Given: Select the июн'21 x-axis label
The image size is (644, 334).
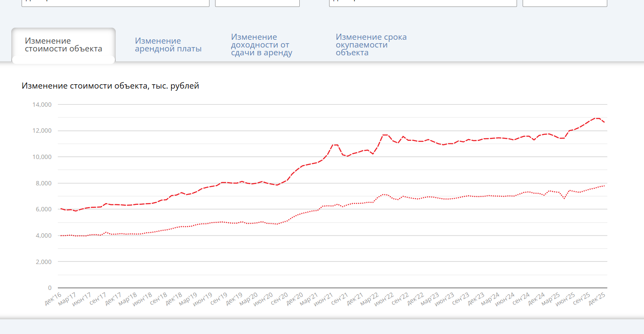Looking at the screenshot, I should coord(323,299).
